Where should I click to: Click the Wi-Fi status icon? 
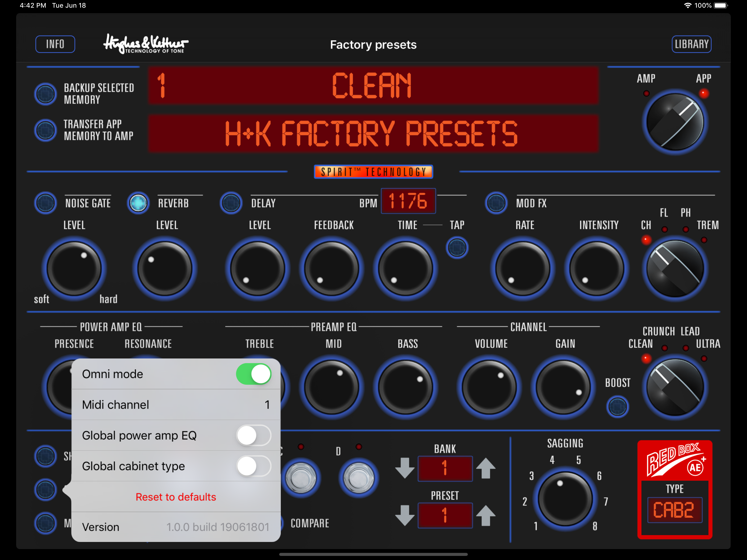pos(687,5)
